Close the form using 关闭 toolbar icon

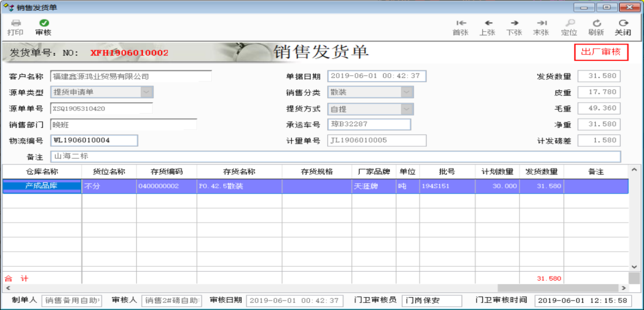(x=623, y=23)
